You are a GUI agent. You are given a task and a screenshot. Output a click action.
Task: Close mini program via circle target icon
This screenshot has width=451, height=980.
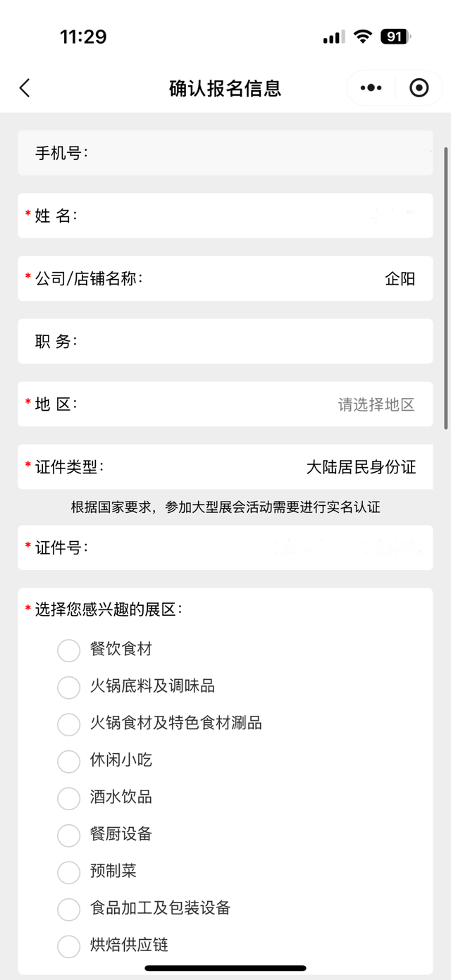(x=419, y=88)
